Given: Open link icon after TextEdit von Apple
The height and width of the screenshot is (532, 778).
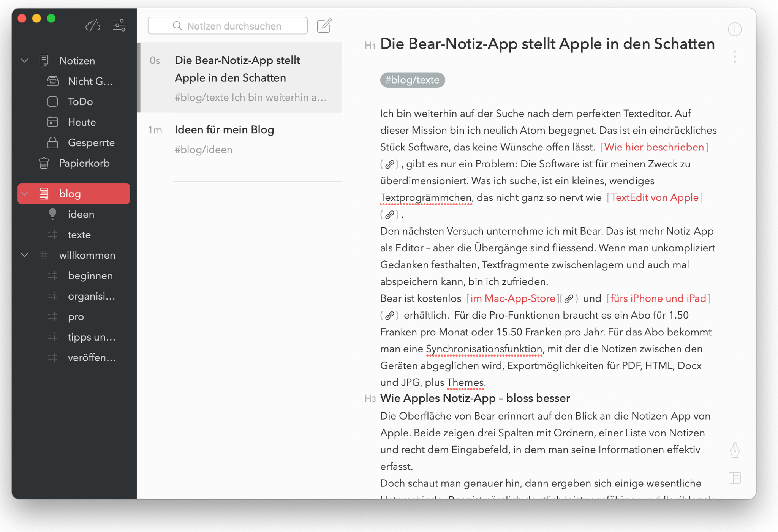Looking at the screenshot, I should 389,215.
